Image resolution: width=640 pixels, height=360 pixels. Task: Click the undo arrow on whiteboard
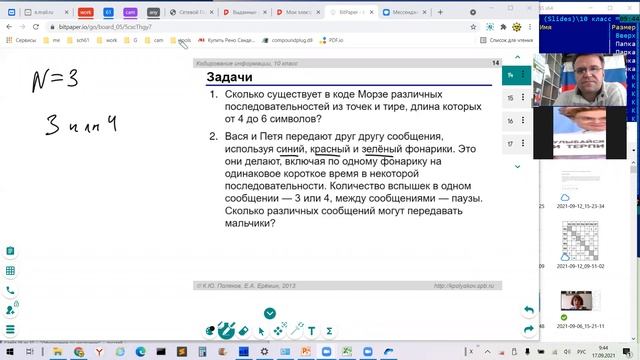529,310
